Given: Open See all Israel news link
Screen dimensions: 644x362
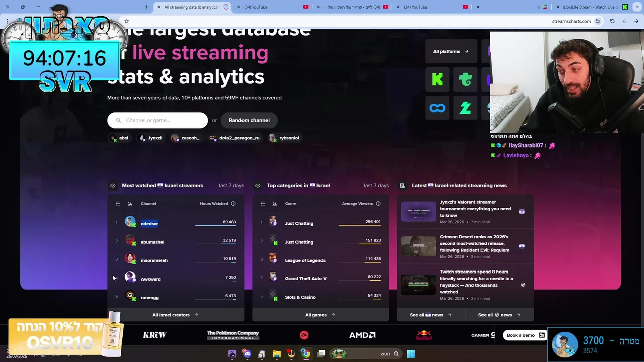Looking at the screenshot, I should click(431, 315).
